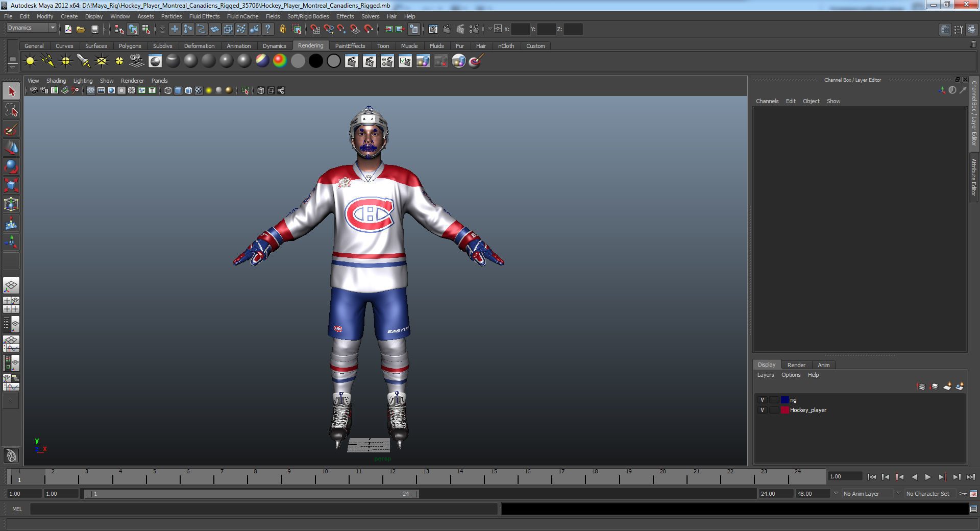980x531 pixels.
Task: Switch to the nCloth shelf tab
Action: point(506,46)
